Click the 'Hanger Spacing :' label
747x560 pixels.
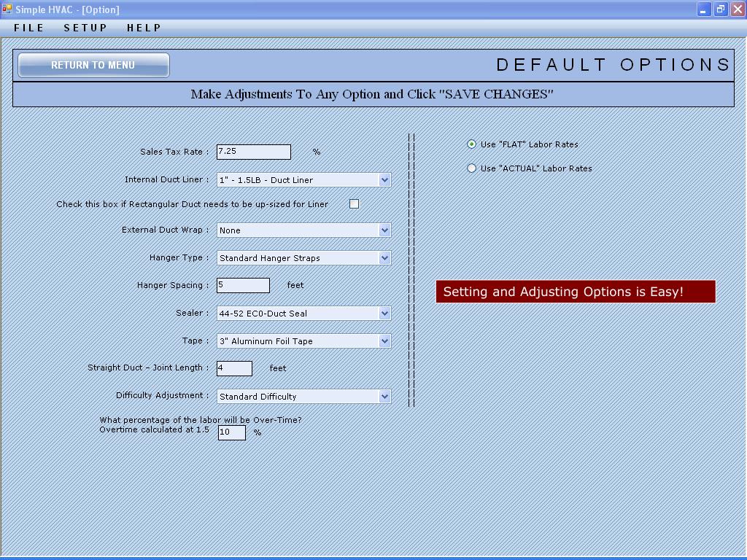[173, 285]
